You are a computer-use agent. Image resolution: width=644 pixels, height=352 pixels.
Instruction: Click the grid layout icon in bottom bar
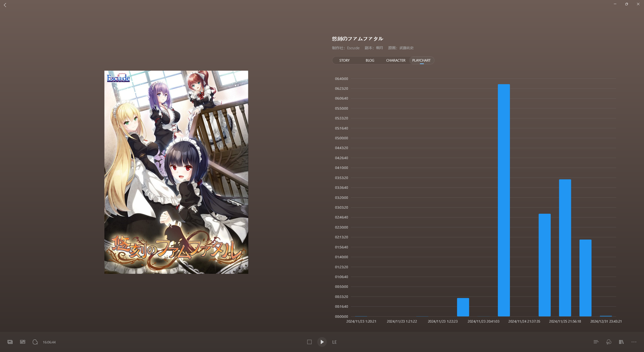(23, 342)
